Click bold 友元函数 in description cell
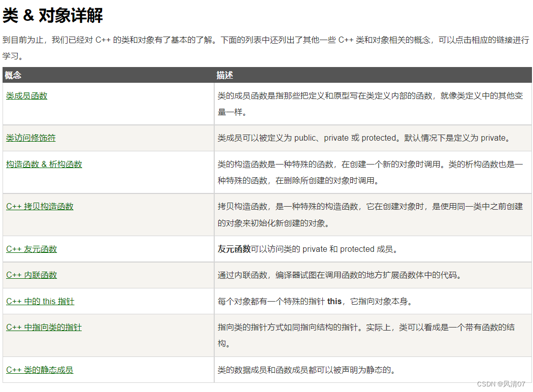 [x=234, y=249]
